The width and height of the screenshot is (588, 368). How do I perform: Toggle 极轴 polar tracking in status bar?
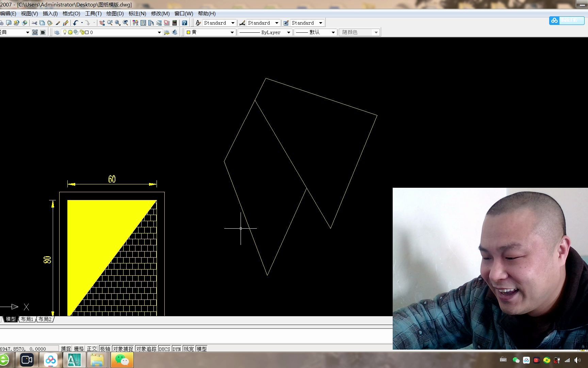pyautogui.click(x=105, y=349)
